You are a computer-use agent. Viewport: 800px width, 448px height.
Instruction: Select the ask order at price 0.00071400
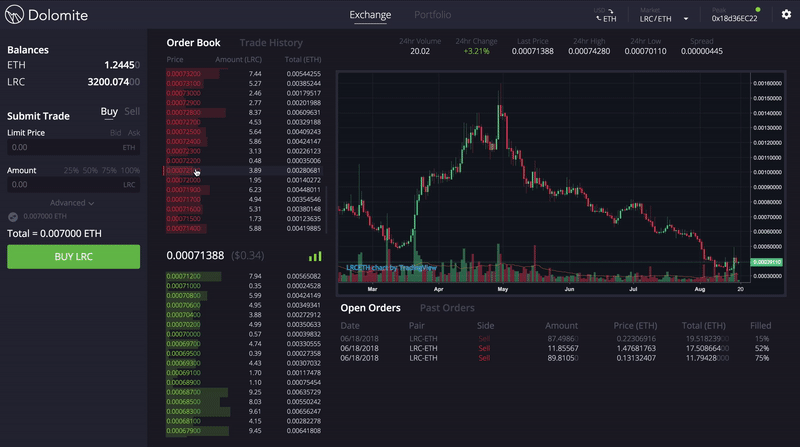pyautogui.click(x=243, y=229)
